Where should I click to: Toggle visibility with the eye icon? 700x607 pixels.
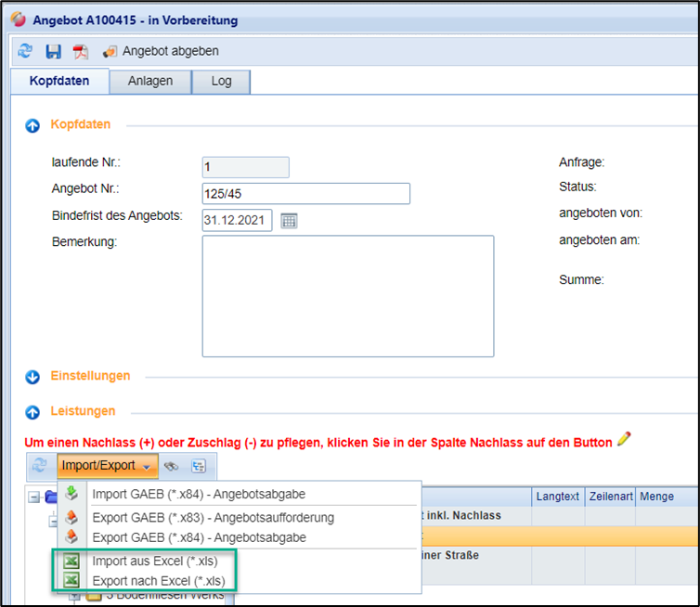point(172,466)
